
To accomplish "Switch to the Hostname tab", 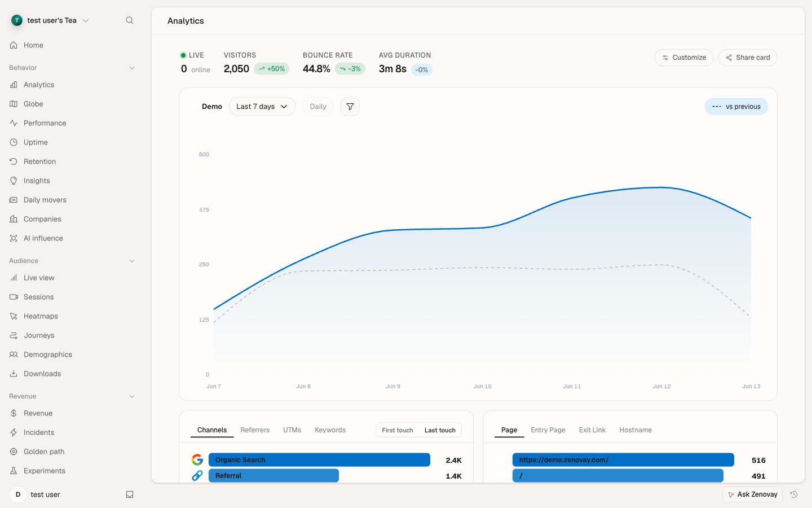I will (x=636, y=430).
